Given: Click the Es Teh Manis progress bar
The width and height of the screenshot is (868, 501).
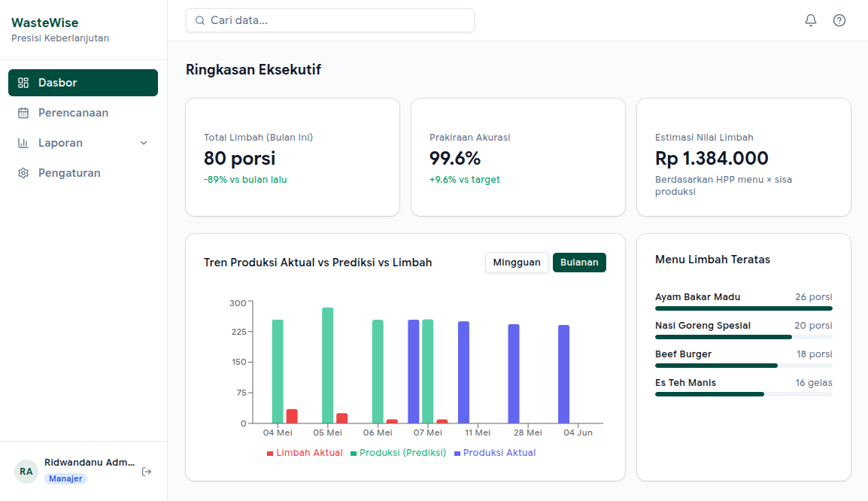Looking at the screenshot, I should coord(743,394).
